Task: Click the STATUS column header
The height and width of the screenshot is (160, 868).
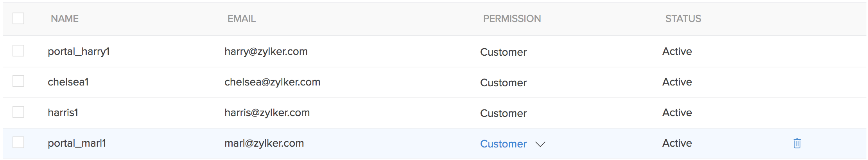Action: click(683, 19)
